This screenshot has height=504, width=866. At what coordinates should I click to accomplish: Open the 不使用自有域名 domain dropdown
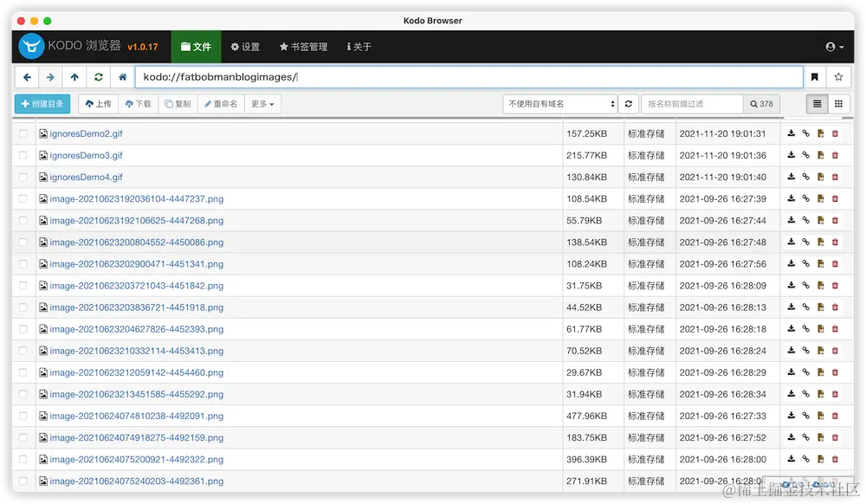560,104
